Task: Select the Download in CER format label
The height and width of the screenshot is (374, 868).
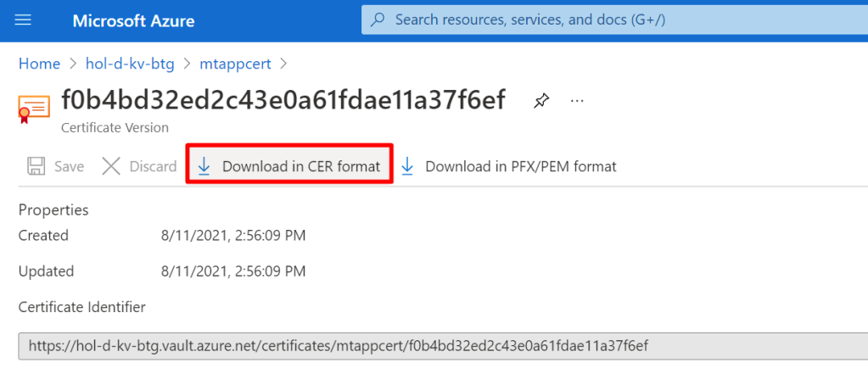Action: (x=300, y=166)
